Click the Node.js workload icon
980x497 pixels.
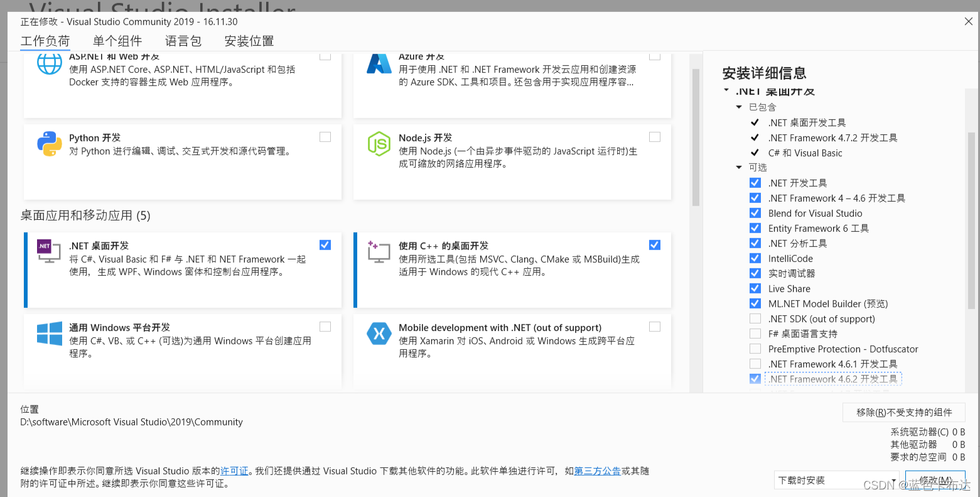pyautogui.click(x=379, y=144)
